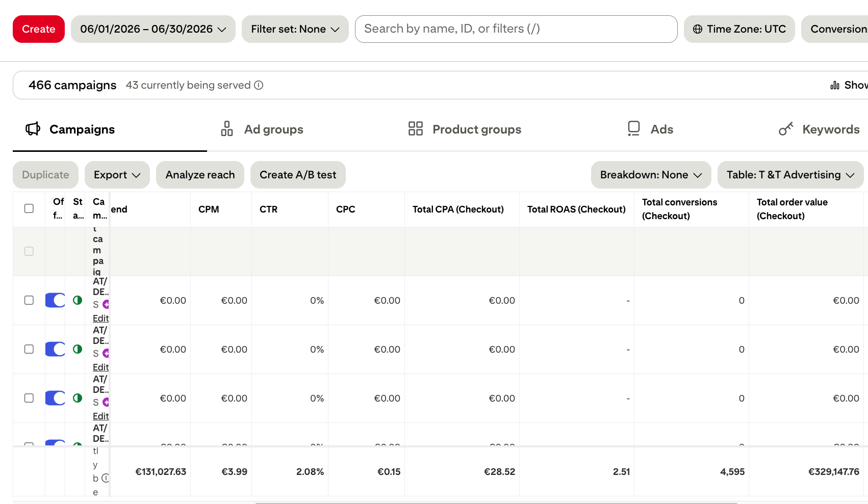Image resolution: width=868 pixels, height=504 pixels.
Task: Sort by Total ROAS (Checkout) column header
Action: click(576, 209)
